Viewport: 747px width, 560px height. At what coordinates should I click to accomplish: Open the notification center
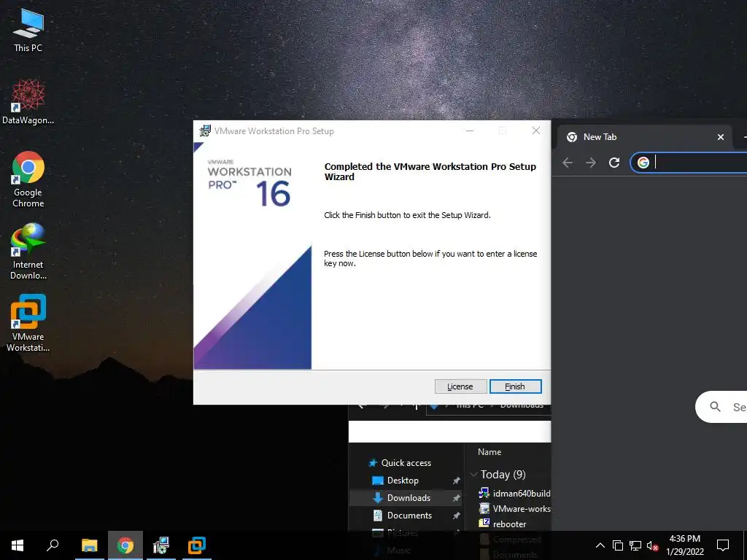coord(723,545)
